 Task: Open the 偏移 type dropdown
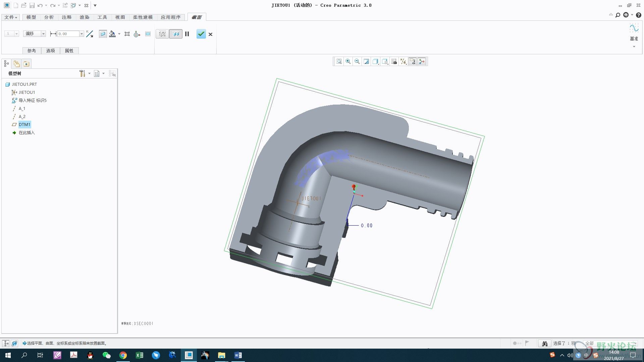coord(34,34)
